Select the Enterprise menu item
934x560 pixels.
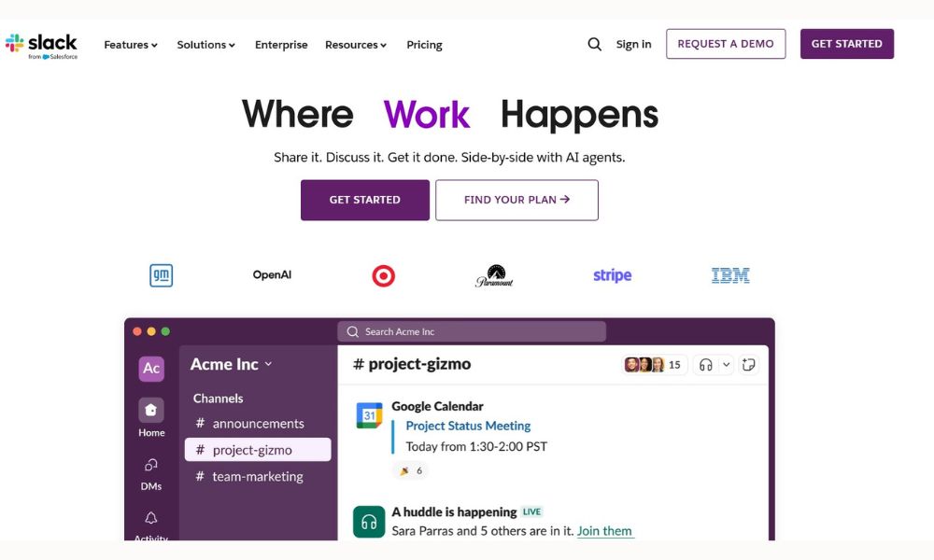pyautogui.click(x=281, y=45)
